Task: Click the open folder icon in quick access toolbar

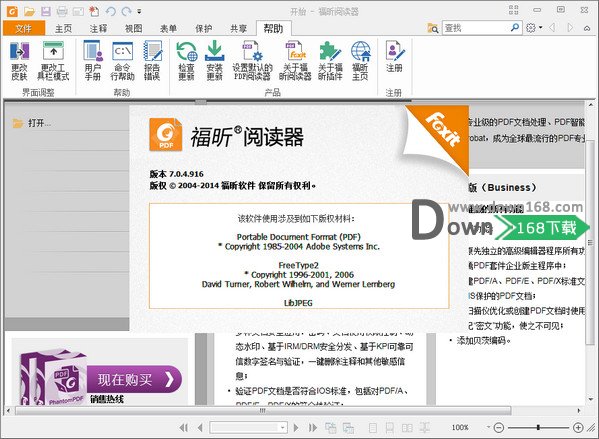Action: coord(29,11)
